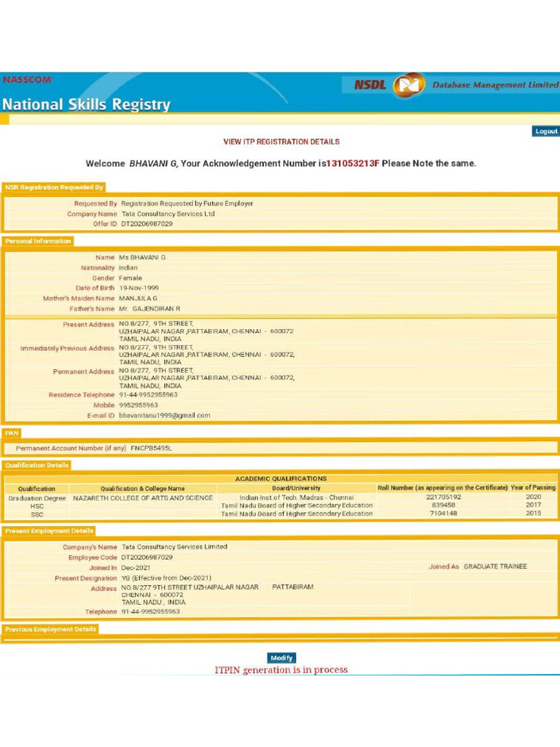The image size is (560, 747).
Task: Select the 'Previous Employment Details' section header
Action: (x=50, y=629)
